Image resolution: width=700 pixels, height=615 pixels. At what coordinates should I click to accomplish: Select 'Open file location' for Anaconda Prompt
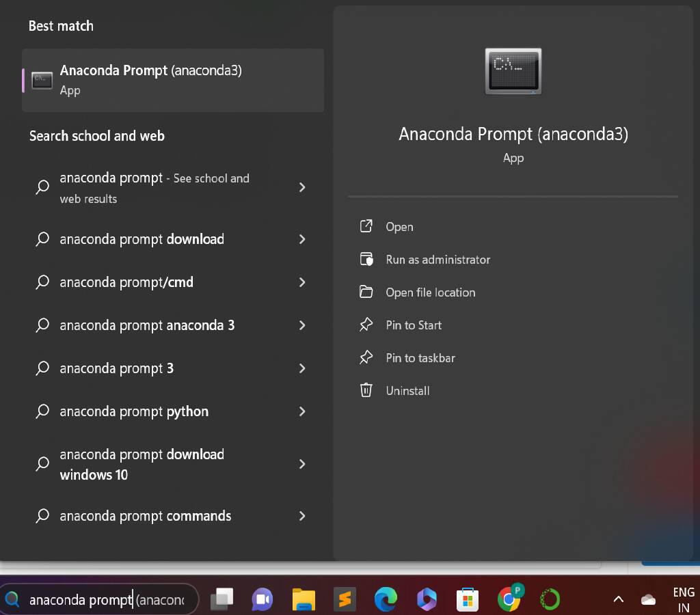click(430, 292)
